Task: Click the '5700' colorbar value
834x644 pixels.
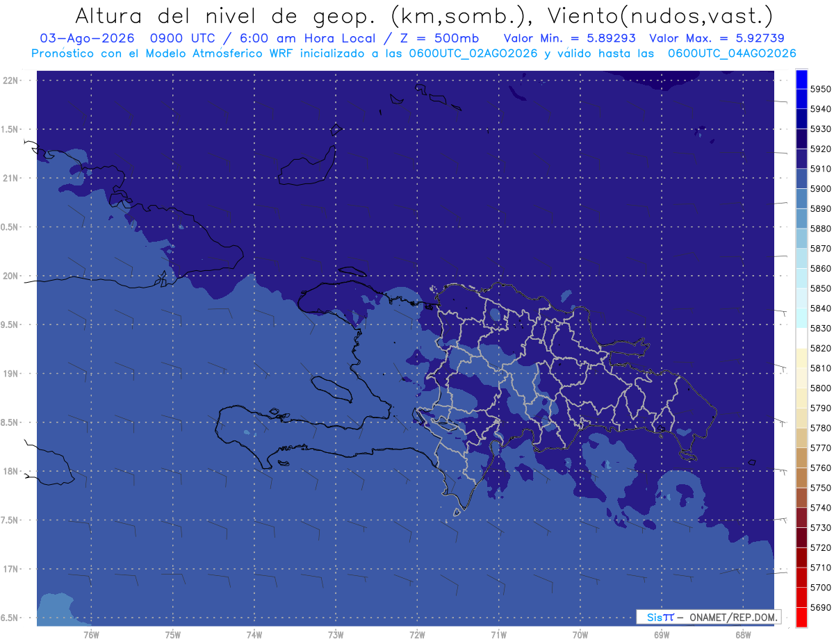Action: pyautogui.click(x=820, y=588)
